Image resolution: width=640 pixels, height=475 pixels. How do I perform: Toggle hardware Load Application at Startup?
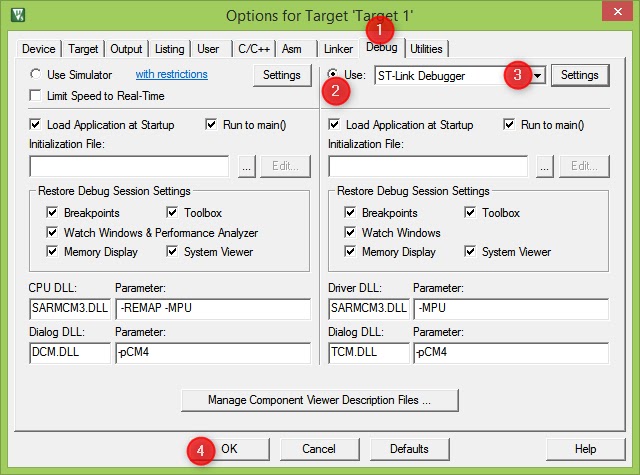point(334,124)
